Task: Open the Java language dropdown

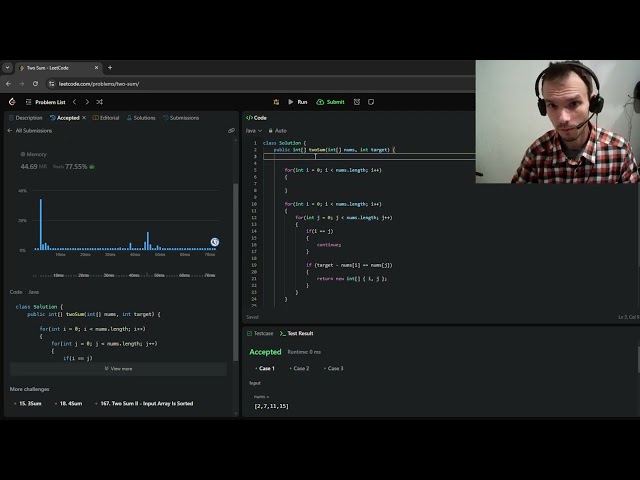Action: pyautogui.click(x=253, y=131)
